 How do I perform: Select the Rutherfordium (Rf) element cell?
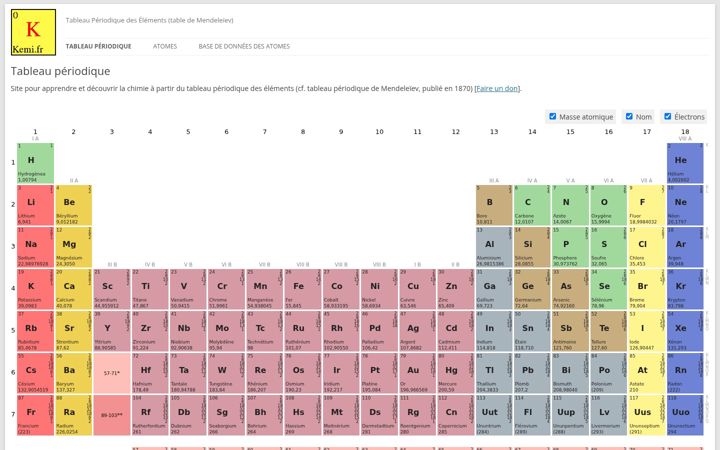(150, 415)
